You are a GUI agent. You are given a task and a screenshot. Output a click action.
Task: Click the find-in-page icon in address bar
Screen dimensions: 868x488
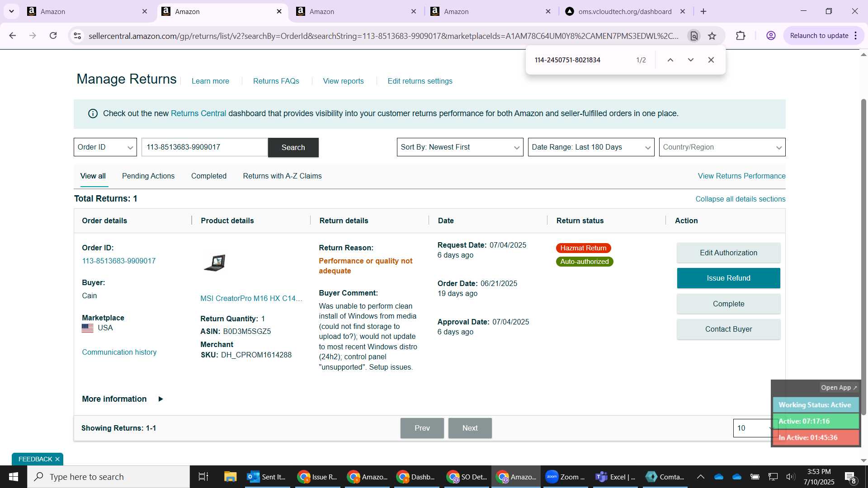(693, 36)
